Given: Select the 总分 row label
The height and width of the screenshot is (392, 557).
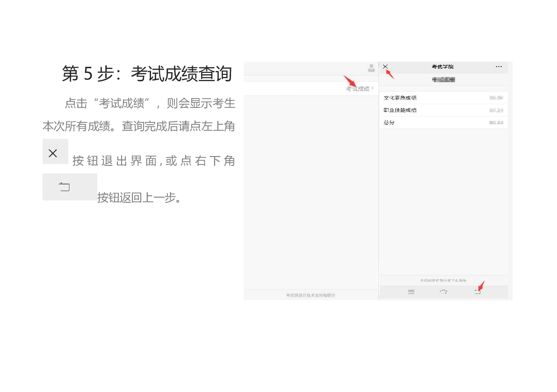Looking at the screenshot, I should pyautogui.click(x=389, y=122).
